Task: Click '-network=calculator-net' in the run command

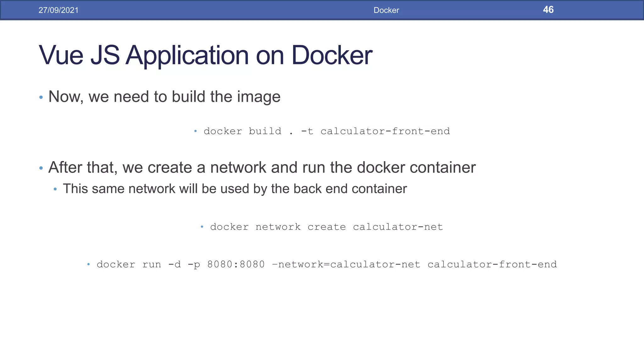Action: pos(346,264)
